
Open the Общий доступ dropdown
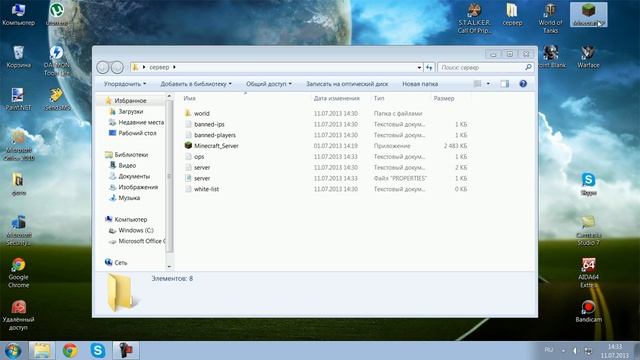[269, 84]
